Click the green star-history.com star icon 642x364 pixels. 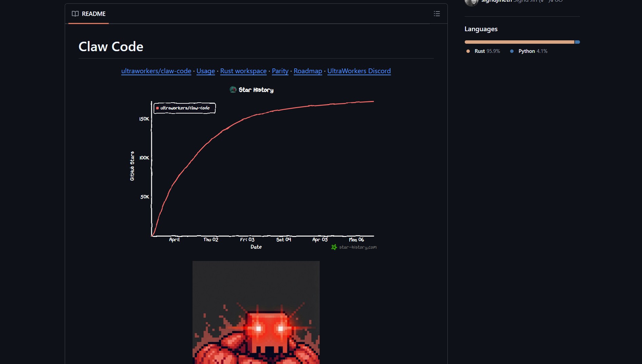click(x=334, y=247)
